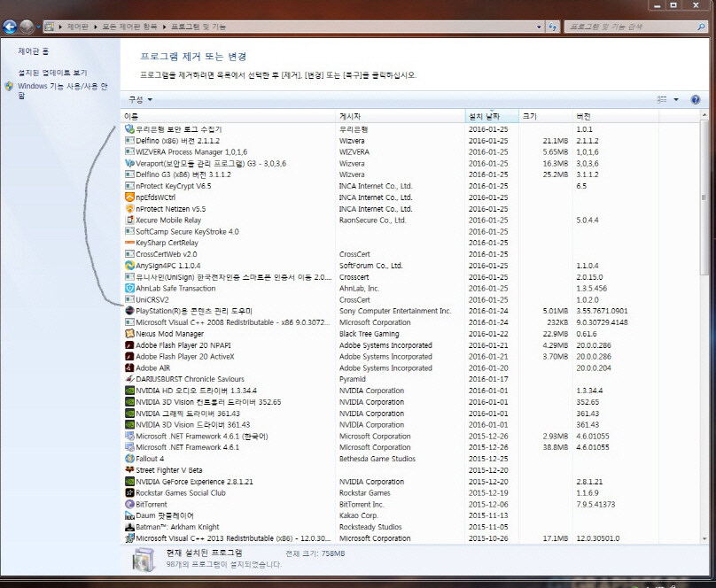Expand the breadcrumb arrow after 모든 제어판 항목
Image resolution: width=716 pixels, height=588 pixels.
click(x=164, y=27)
